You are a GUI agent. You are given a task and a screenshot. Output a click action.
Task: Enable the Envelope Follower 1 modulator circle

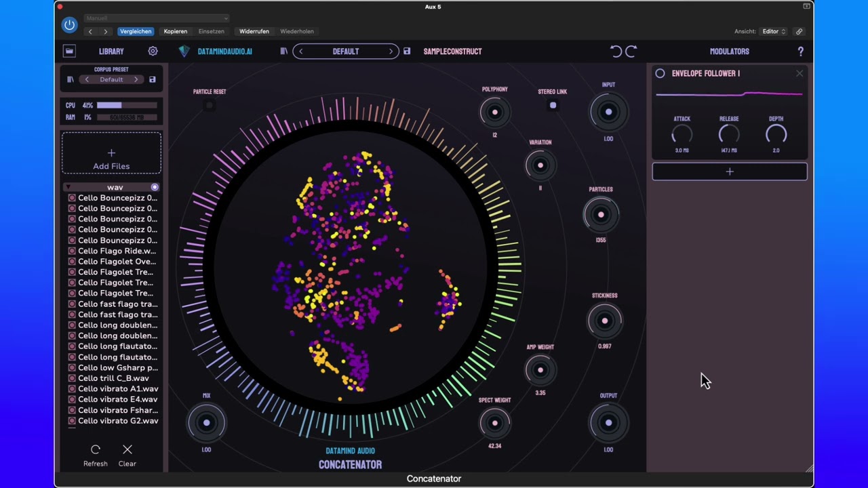[660, 73]
